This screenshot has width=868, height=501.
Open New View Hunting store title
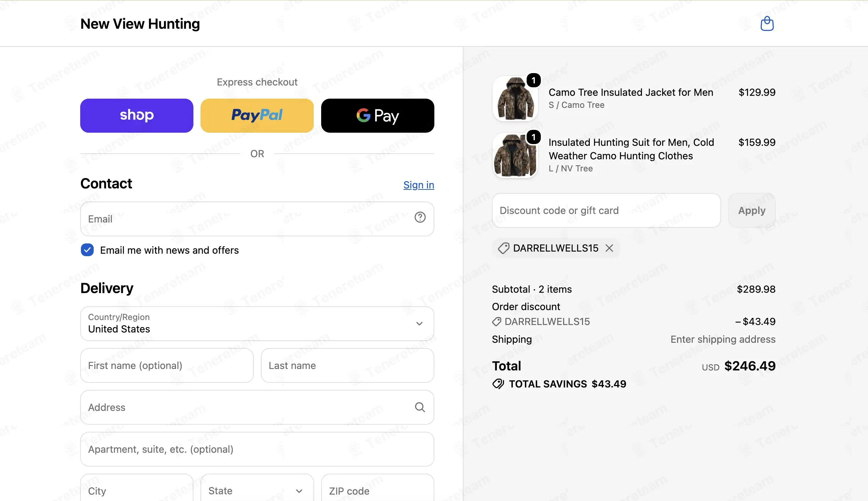(140, 24)
